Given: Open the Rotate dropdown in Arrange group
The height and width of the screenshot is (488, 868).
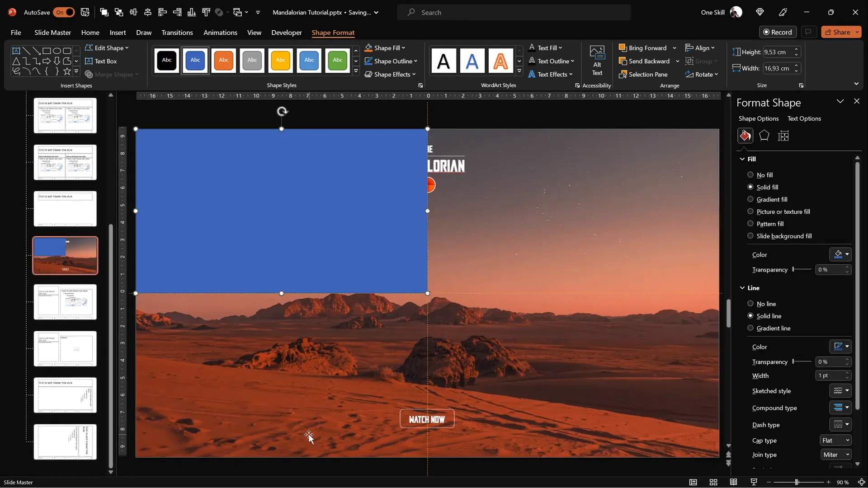Looking at the screenshot, I should point(702,74).
